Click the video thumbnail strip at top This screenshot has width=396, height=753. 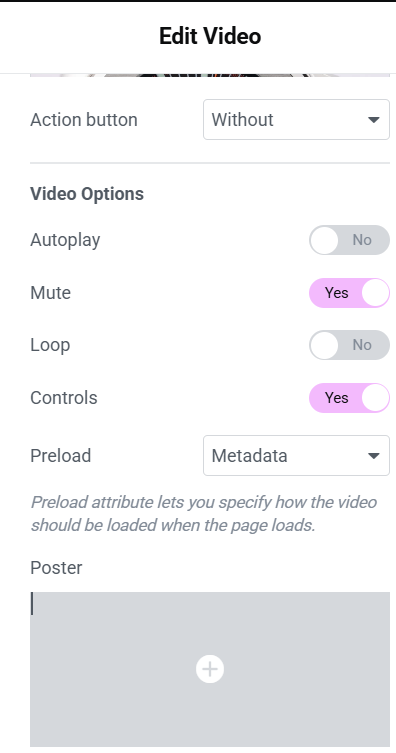click(210, 75)
